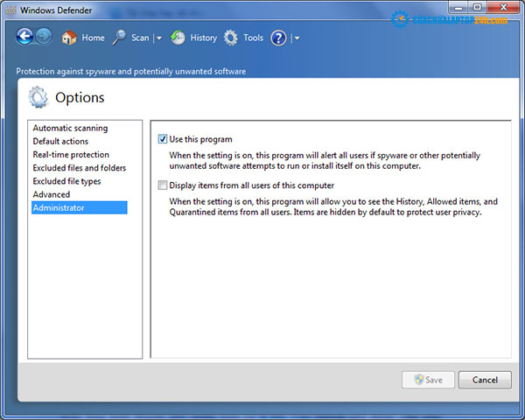The image size is (525, 420).
Task: Maximize the Windows Defender window
Action: point(478,7)
